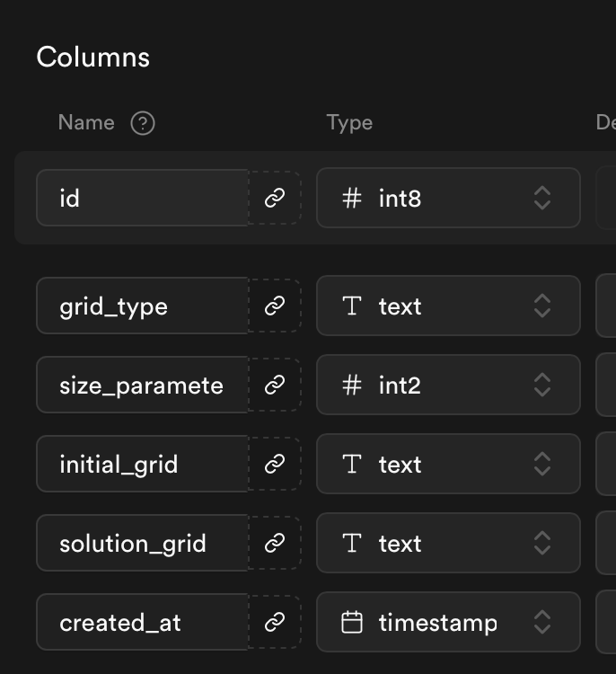Open the timestamp type dropdown
Screen dimensions: 616x674
[x=448, y=622]
